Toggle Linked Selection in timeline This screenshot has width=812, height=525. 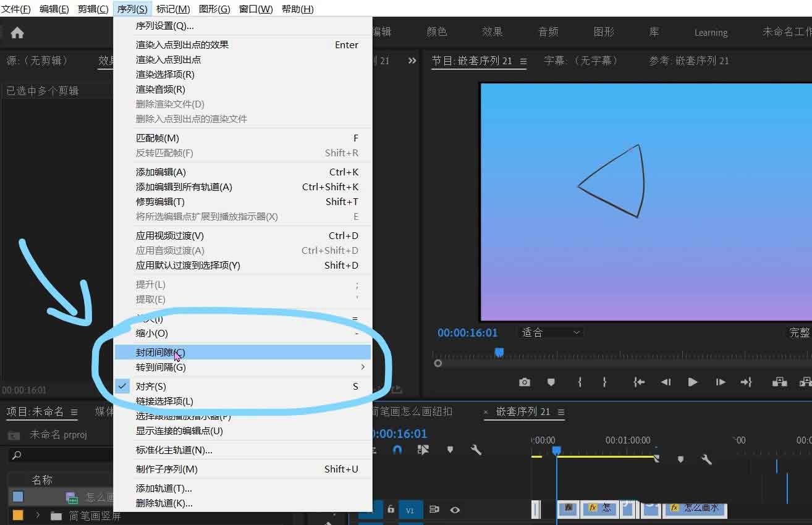click(x=423, y=450)
